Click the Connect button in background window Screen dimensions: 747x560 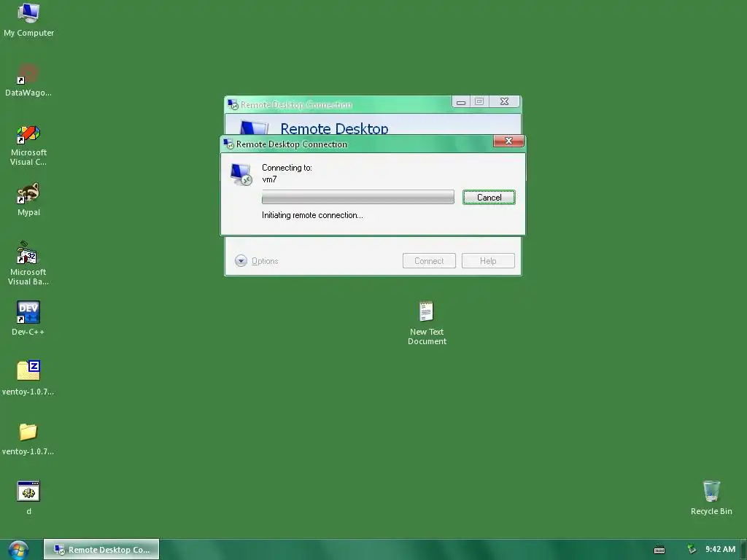tap(429, 261)
